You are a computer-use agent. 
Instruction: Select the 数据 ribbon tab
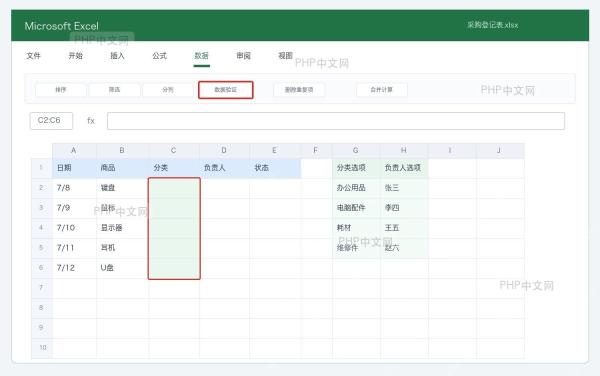(x=201, y=56)
